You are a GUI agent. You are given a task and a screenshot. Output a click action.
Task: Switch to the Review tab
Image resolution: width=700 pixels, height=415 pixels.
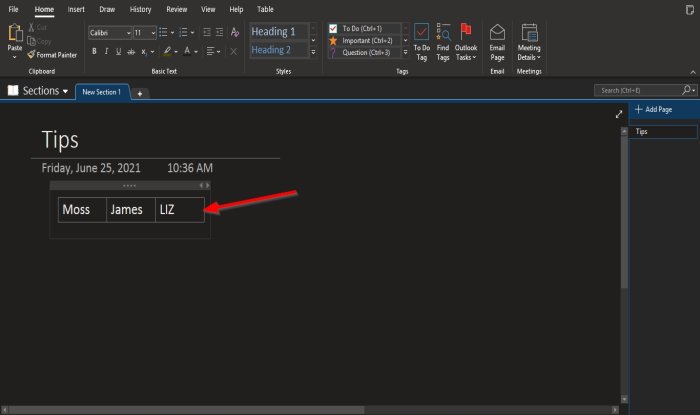tap(176, 9)
